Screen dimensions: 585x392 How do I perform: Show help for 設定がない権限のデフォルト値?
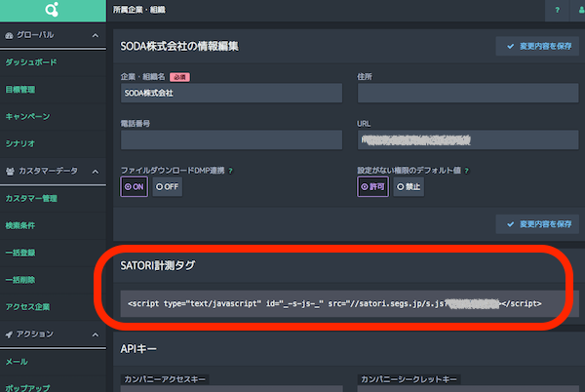coord(466,171)
